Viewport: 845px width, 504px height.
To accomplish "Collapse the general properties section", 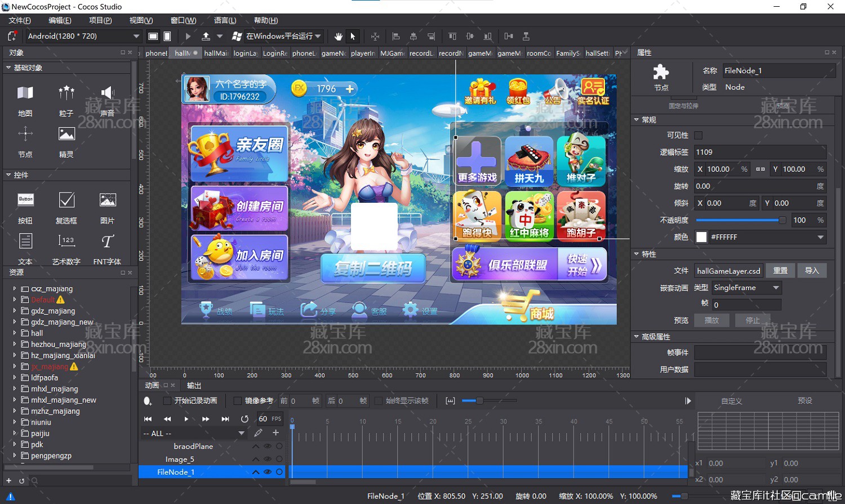I will click(x=637, y=119).
